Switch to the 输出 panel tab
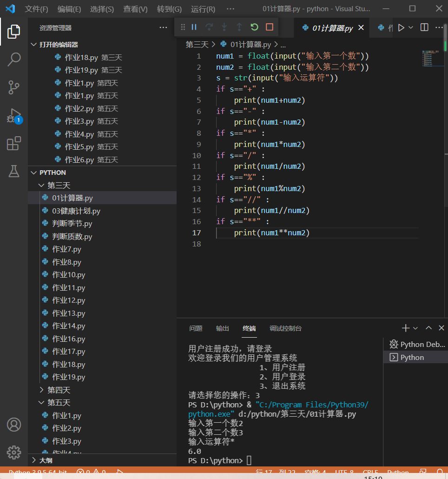This screenshot has width=448, height=479. [x=222, y=328]
